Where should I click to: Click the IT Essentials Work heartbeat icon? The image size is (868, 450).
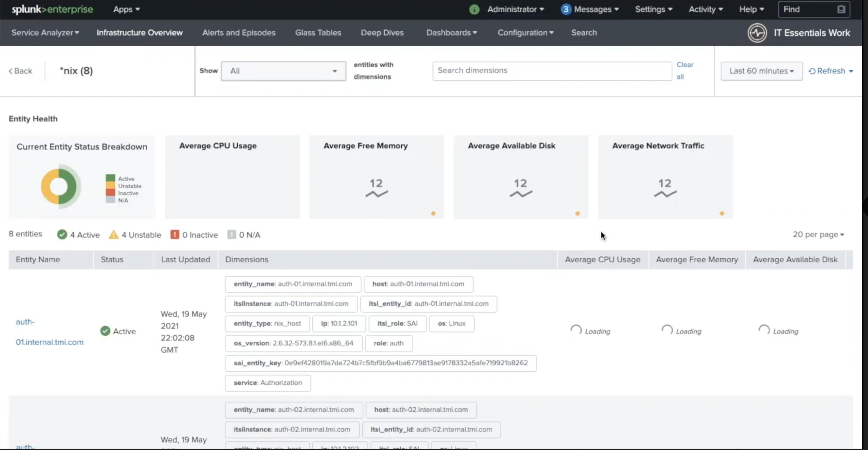(x=757, y=33)
